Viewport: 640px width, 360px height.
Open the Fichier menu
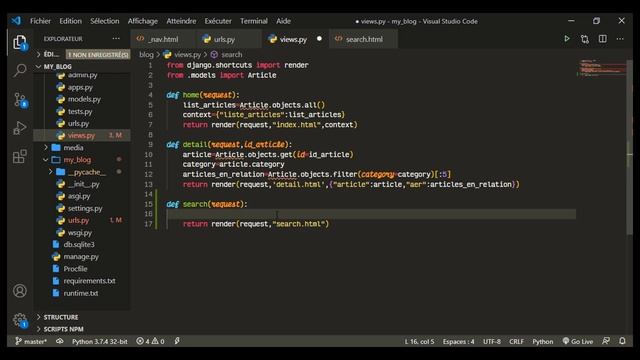(x=40, y=21)
